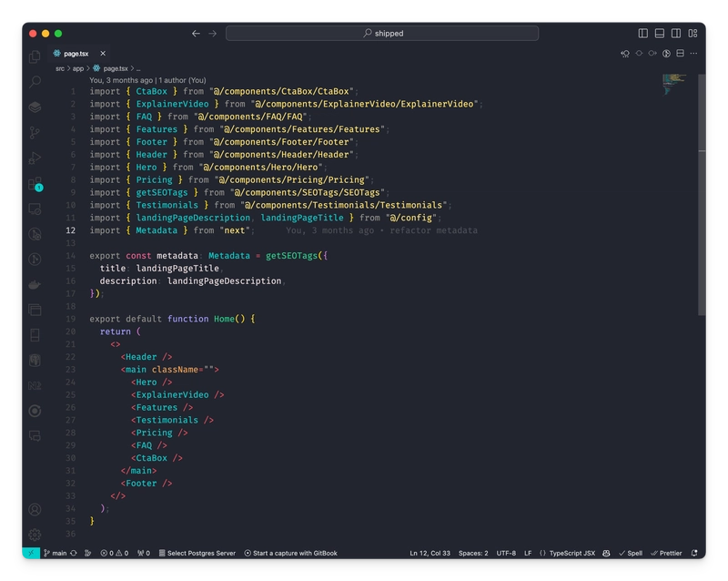Open the remote window indicator in status bar
Screen dimensions: 728x581
tap(31, 553)
